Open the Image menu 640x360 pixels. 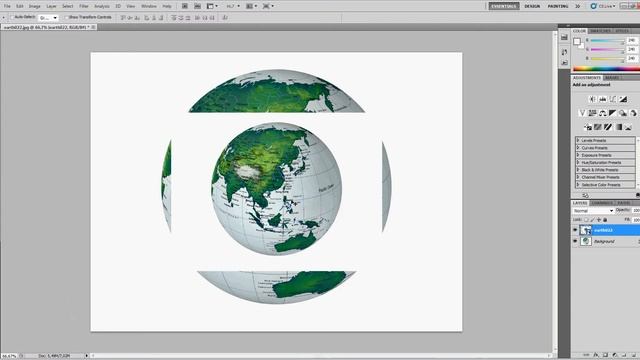pyautogui.click(x=34, y=6)
